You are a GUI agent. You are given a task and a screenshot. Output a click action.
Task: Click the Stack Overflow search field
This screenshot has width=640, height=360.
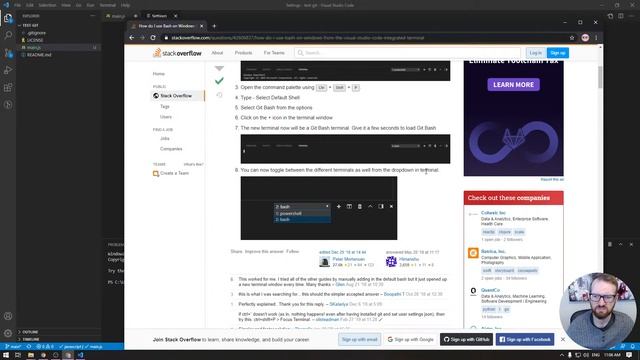(x=408, y=53)
